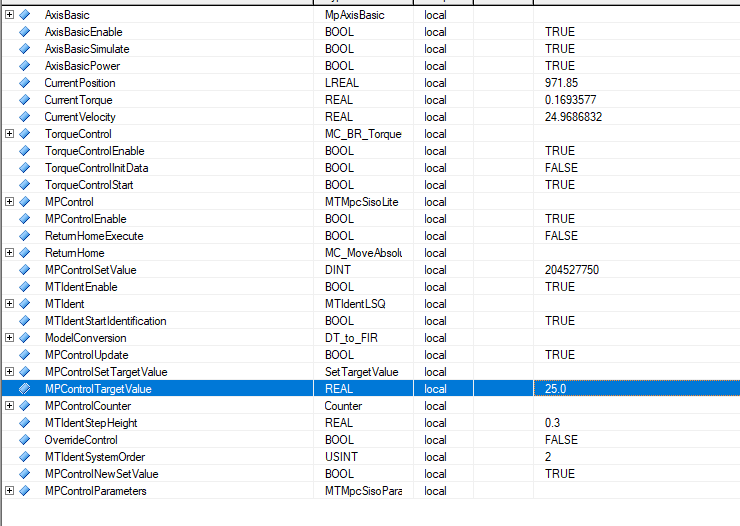
Task: Click the MpAxisBasic type cell
Action: (354, 15)
